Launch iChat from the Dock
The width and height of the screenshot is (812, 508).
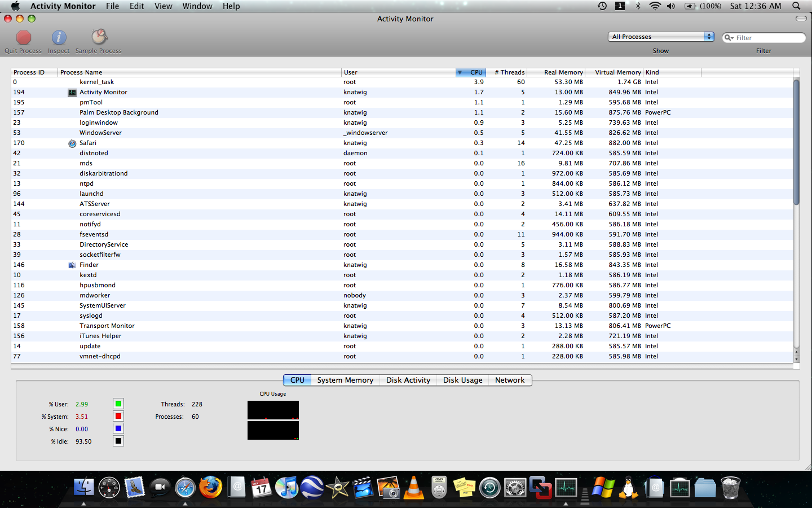click(160, 487)
